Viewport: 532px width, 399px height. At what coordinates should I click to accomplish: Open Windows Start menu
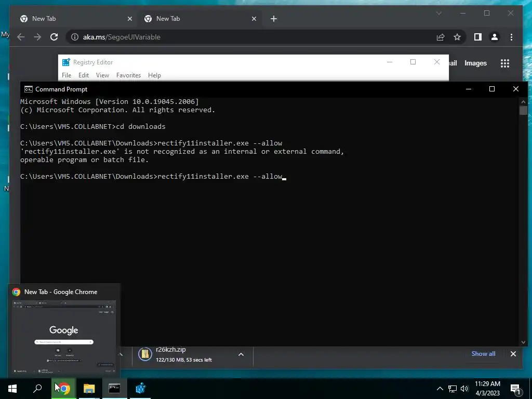[12, 388]
